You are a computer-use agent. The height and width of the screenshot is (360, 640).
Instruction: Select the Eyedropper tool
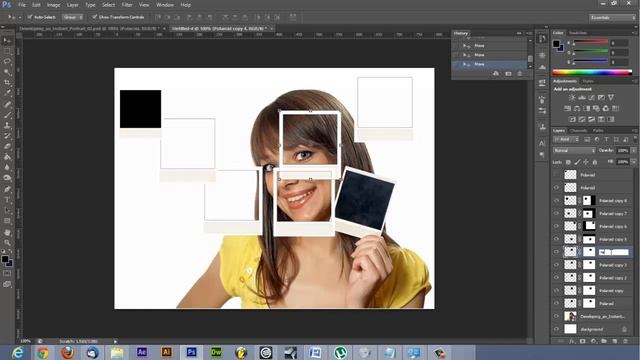coord(7,93)
